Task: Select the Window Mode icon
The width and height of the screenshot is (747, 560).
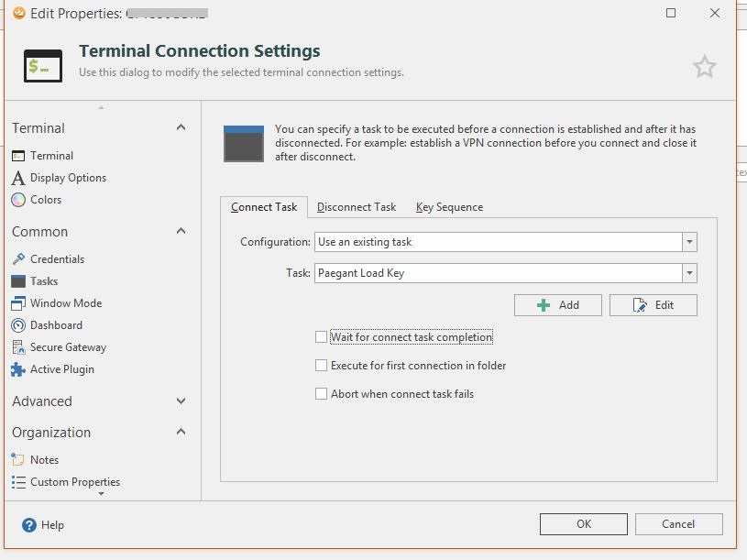Action: pos(18,303)
